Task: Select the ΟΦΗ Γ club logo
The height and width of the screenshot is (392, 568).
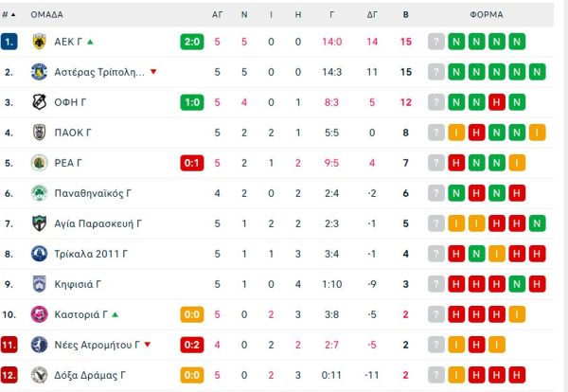Action: pyautogui.click(x=40, y=102)
